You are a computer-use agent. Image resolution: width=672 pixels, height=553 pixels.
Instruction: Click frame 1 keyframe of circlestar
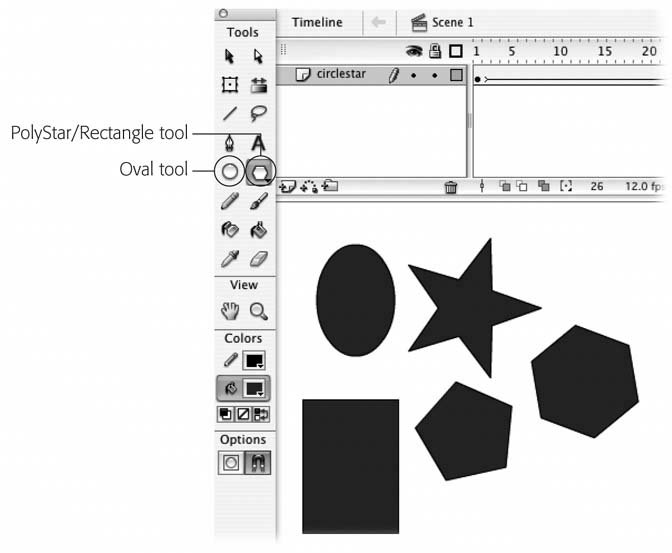477,79
